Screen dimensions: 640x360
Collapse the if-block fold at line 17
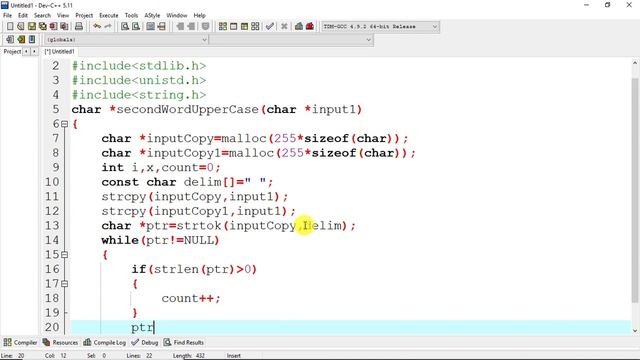(64, 284)
